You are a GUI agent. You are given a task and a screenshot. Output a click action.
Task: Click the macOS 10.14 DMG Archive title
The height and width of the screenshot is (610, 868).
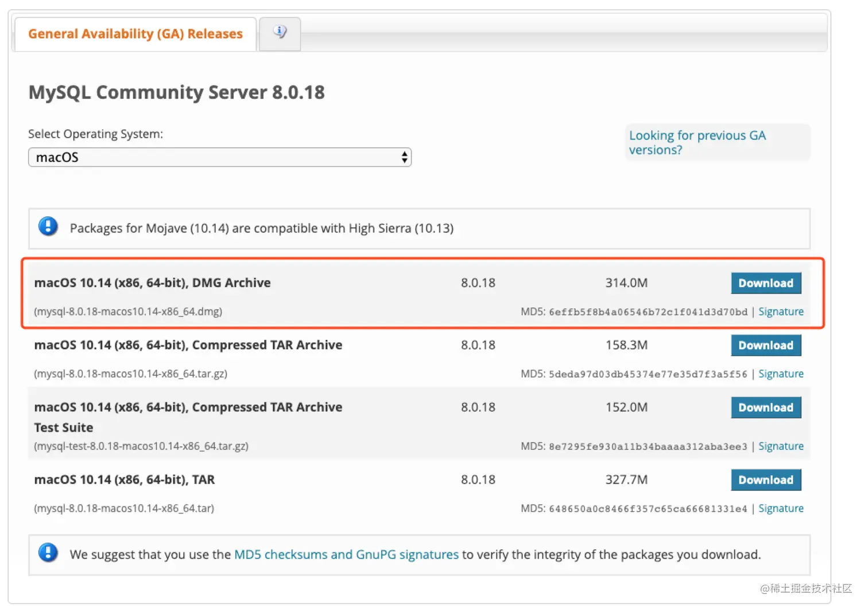coord(152,283)
